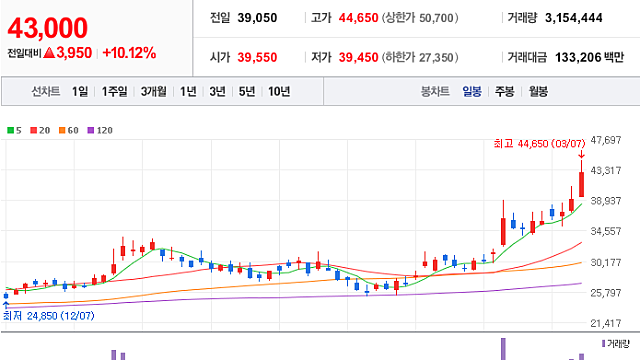640x360 pixels.
Task: Click the purple 120-day moving average swatch
Action: (91, 130)
